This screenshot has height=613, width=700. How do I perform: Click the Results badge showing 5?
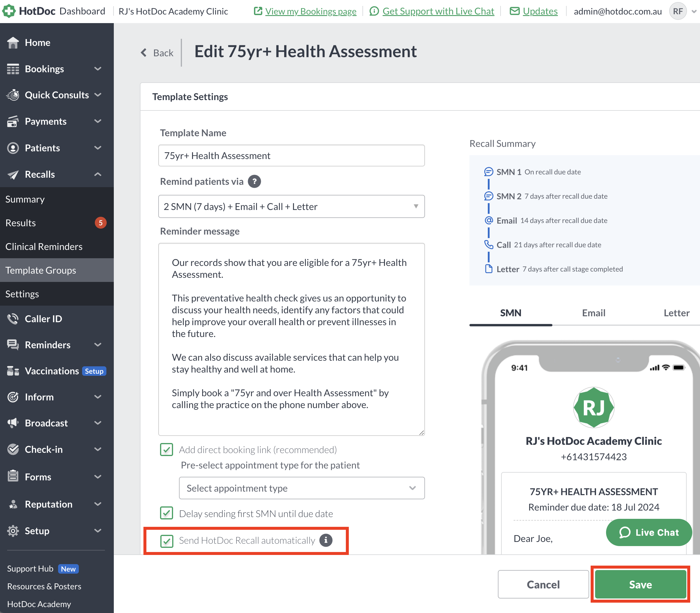click(101, 223)
